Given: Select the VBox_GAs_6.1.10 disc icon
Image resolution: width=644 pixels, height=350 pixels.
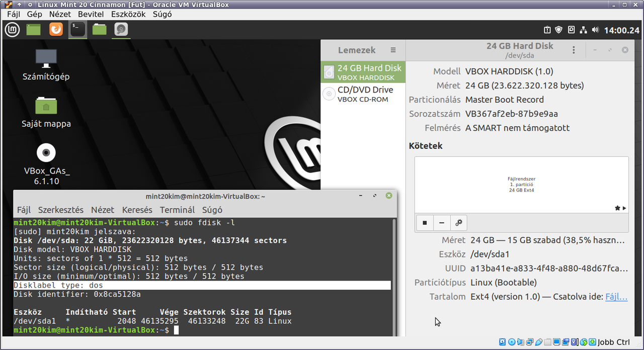Looking at the screenshot, I should point(46,164).
